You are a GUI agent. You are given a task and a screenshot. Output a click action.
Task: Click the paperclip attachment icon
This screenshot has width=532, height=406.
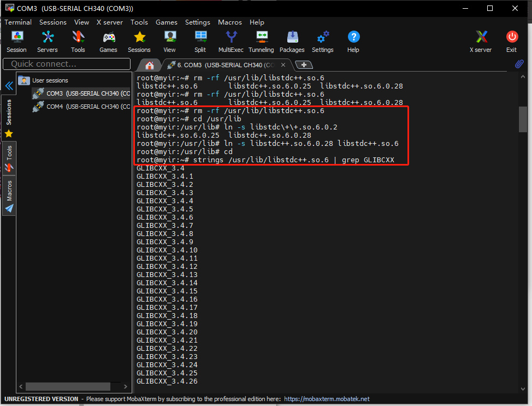[519, 64]
